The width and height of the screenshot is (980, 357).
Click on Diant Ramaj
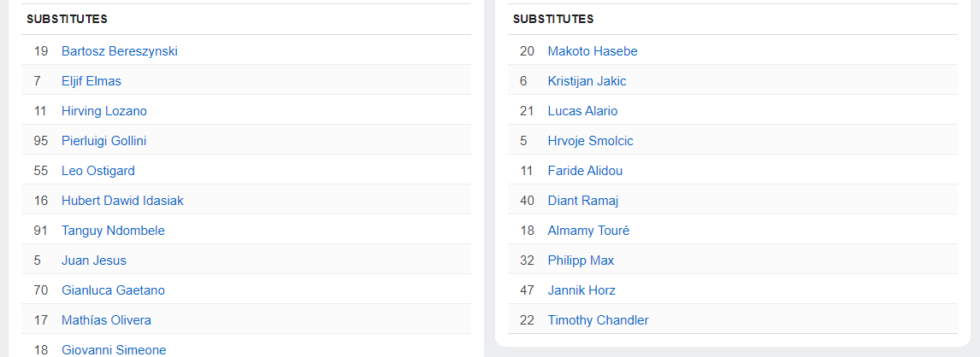[582, 201]
